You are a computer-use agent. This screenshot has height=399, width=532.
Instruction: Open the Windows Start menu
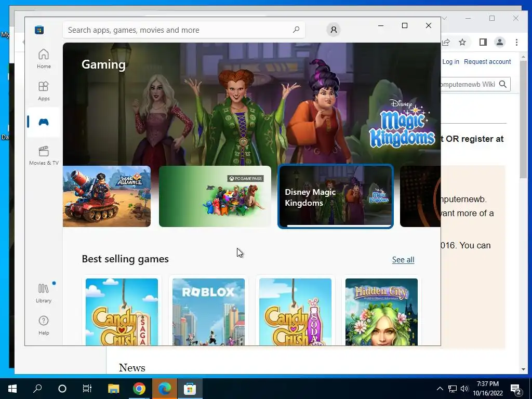12,389
